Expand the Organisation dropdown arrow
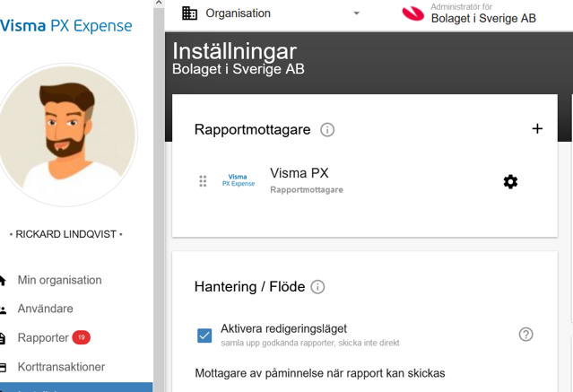Viewport: 573px width, 392px height. click(356, 13)
